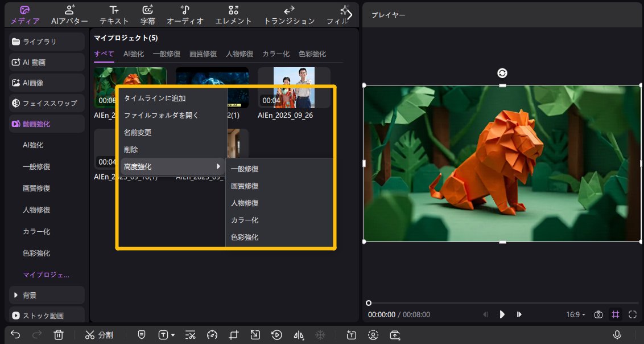The width and height of the screenshot is (644, 344).
Task: Select カラー化 in the submenu
Action: click(x=245, y=220)
